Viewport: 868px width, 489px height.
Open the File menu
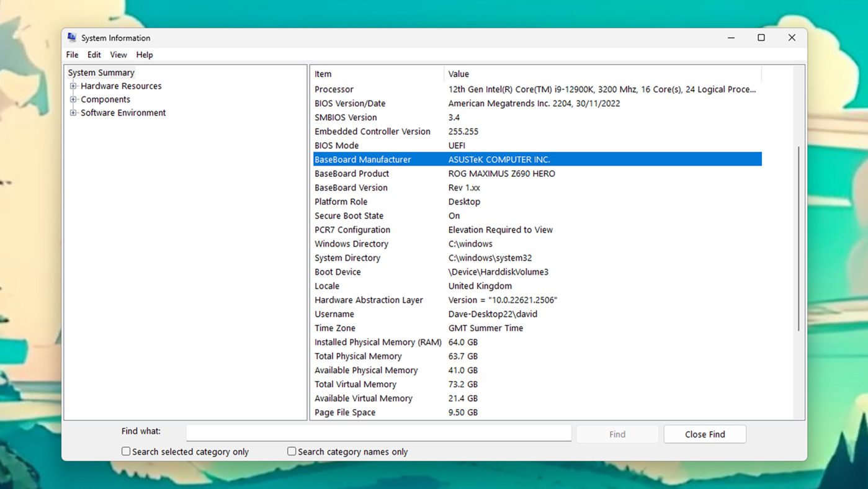(x=72, y=55)
